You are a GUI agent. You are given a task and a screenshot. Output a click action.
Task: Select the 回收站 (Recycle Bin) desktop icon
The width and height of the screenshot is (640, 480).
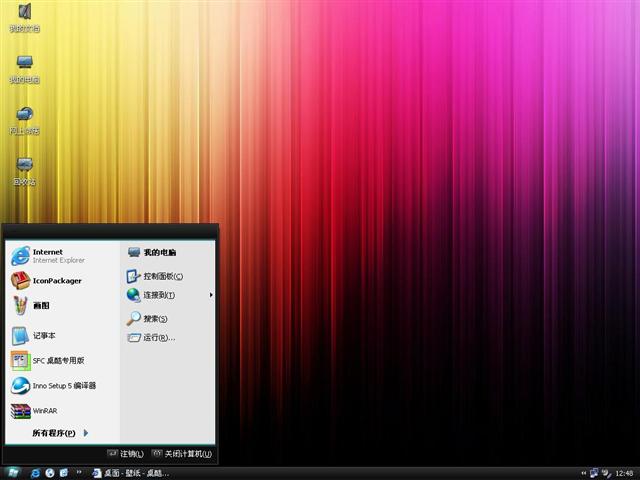click(x=24, y=171)
